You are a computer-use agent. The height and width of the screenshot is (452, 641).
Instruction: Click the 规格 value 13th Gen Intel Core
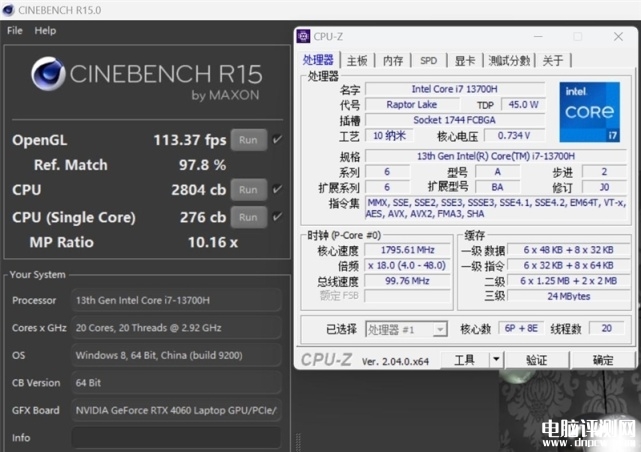click(496, 156)
